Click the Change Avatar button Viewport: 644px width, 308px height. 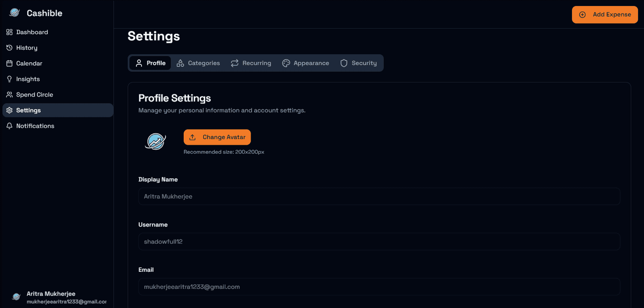coord(217,137)
